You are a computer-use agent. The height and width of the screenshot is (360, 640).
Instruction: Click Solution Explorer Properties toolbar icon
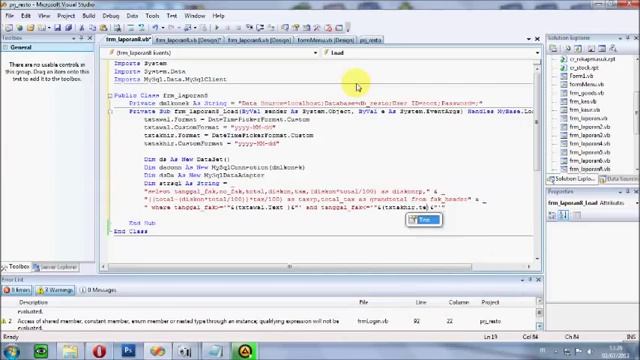point(553,49)
